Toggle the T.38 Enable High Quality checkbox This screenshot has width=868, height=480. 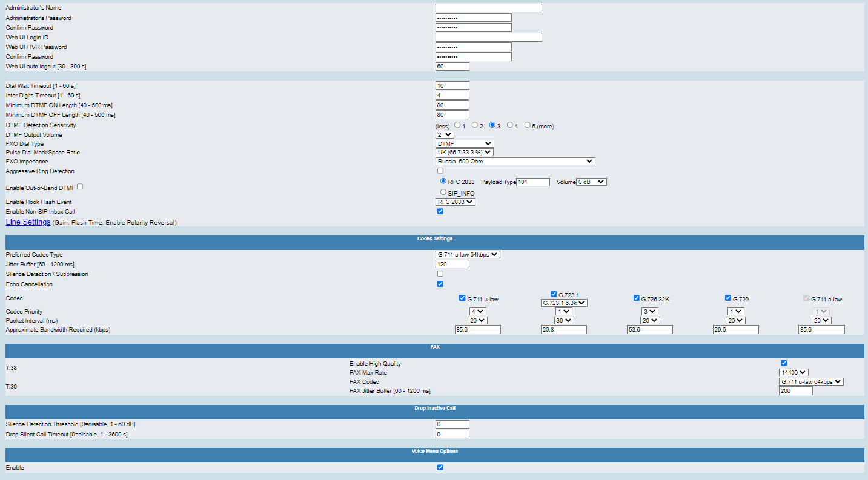pos(784,363)
